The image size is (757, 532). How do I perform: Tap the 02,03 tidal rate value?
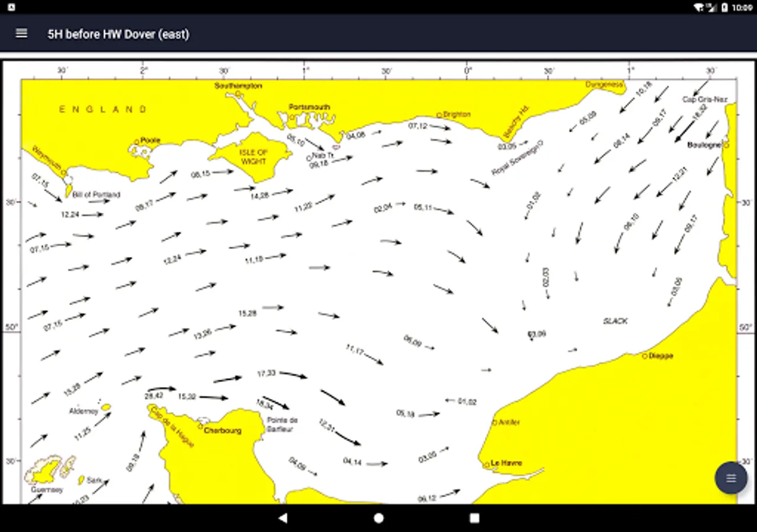tap(545, 277)
